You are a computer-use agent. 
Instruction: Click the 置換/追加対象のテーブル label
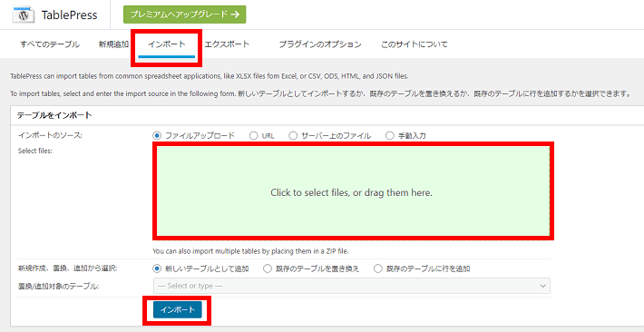coord(59,287)
